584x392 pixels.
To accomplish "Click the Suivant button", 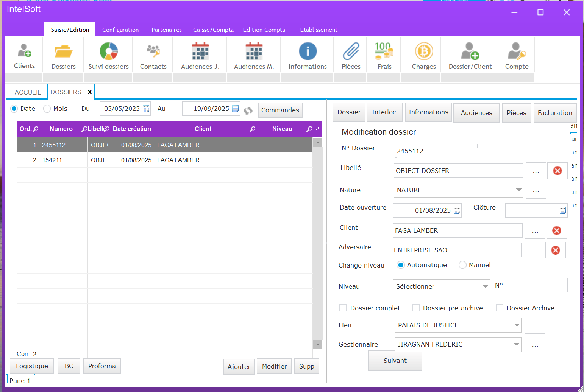I will (395, 361).
